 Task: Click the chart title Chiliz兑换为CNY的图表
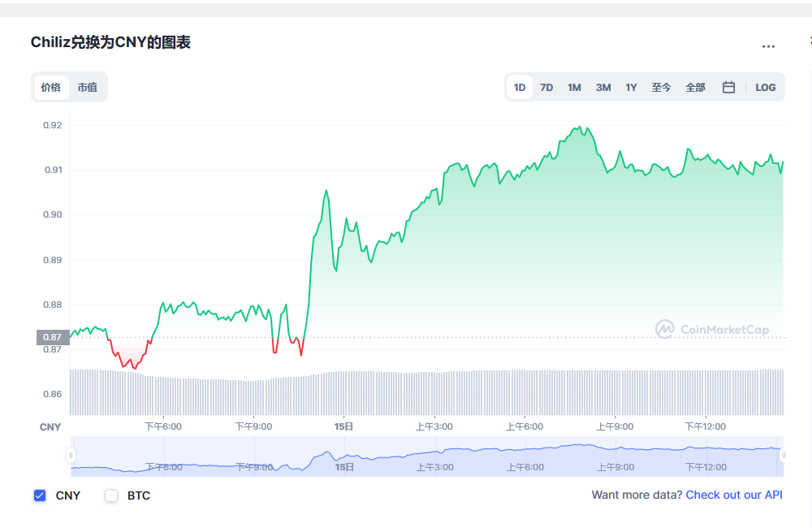(110, 42)
